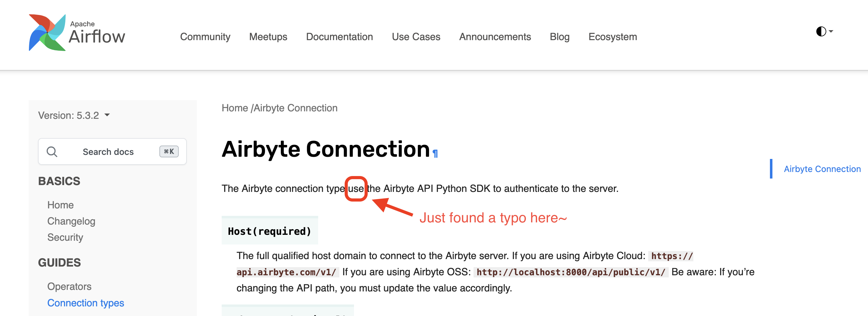Click the search magnifier icon
The image size is (868, 316).
tap(52, 151)
